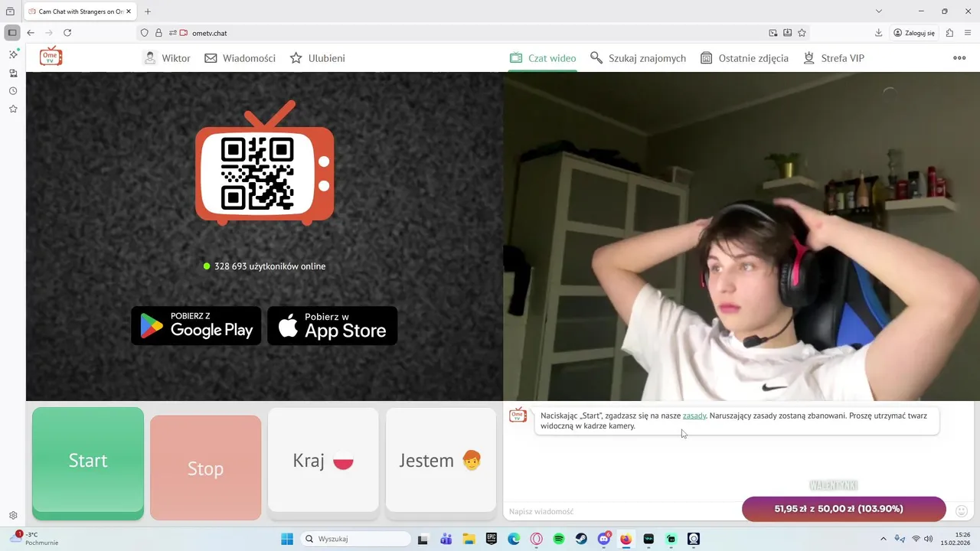Open the volume tray icon

(929, 539)
